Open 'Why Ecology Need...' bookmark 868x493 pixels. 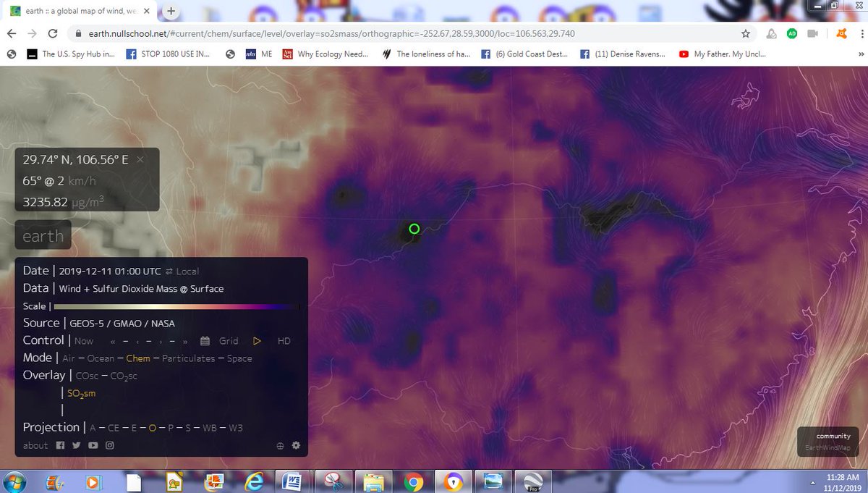point(325,54)
